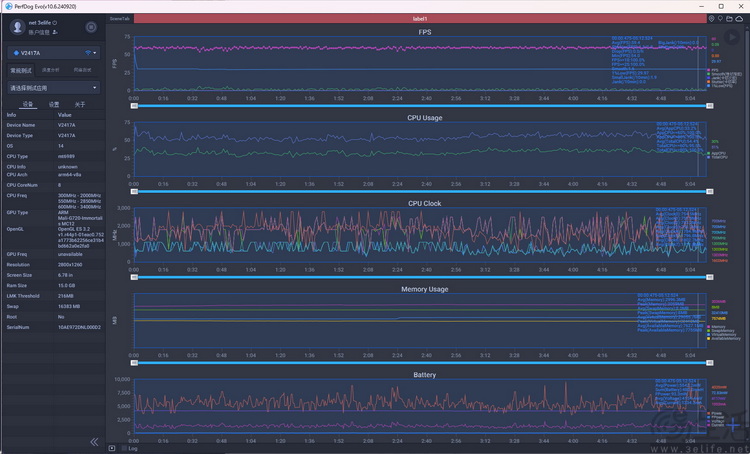Open the local records folder icon

(x=729, y=19)
